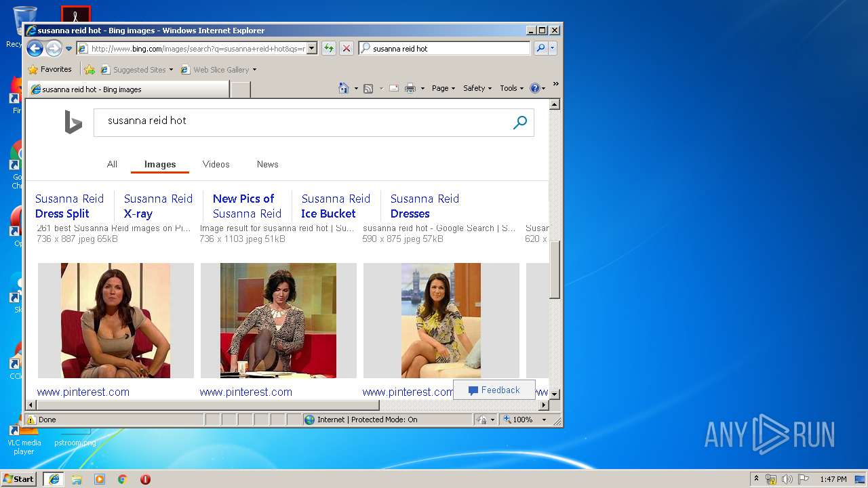Open 'Susanna Reid X-ray' suggestion
This screenshot has width=868, height=488.
(x=158, y=206)
